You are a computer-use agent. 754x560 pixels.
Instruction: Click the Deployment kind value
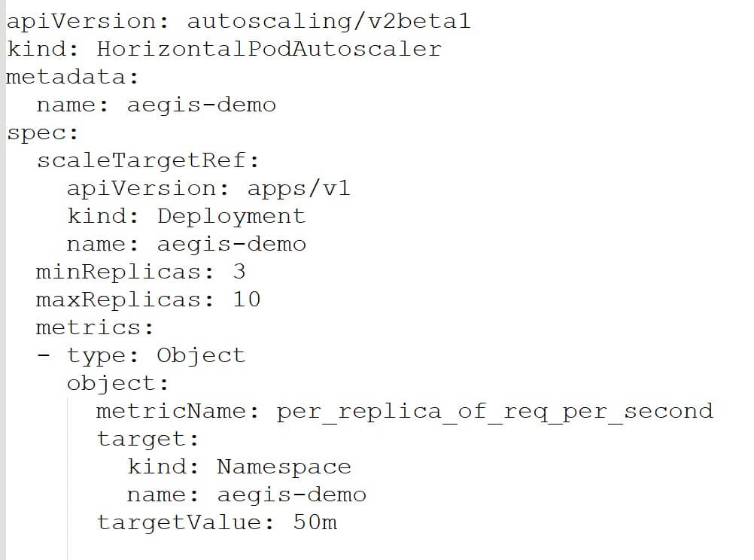pos(231,216)
